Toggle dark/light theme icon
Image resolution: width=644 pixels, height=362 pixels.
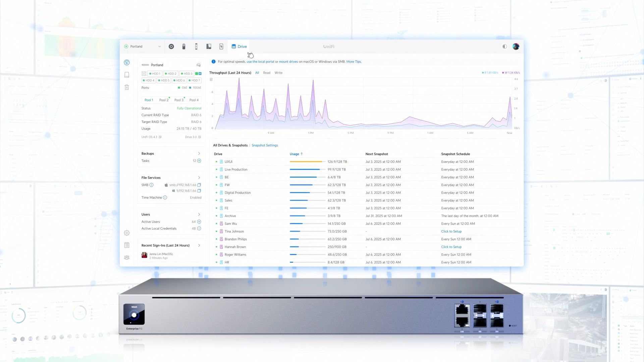pos(504,47)
